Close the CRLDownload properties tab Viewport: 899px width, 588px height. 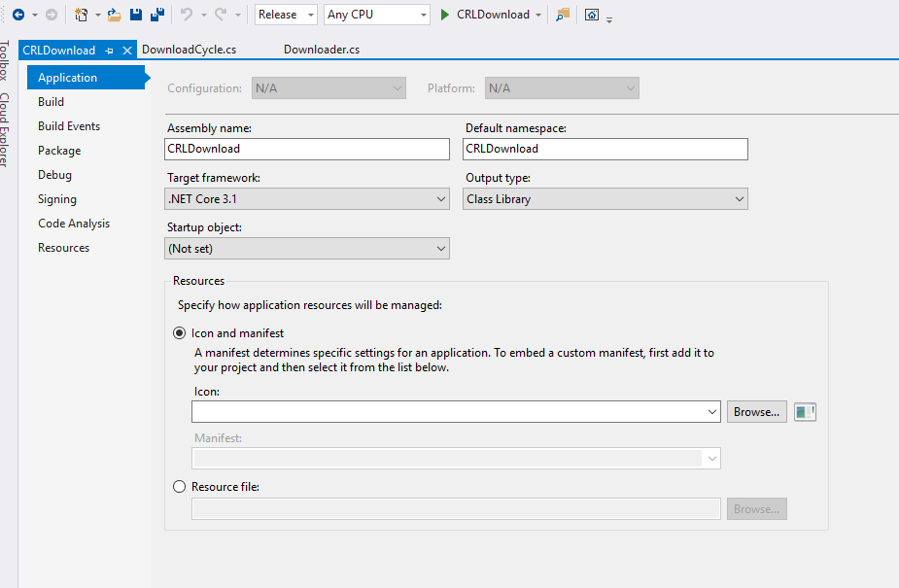tap(127, 51)
